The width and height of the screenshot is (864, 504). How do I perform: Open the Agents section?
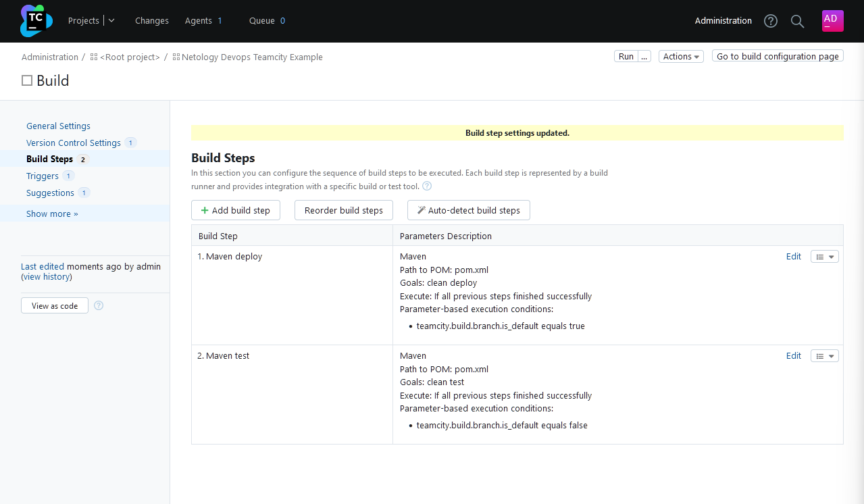point(198,21)
